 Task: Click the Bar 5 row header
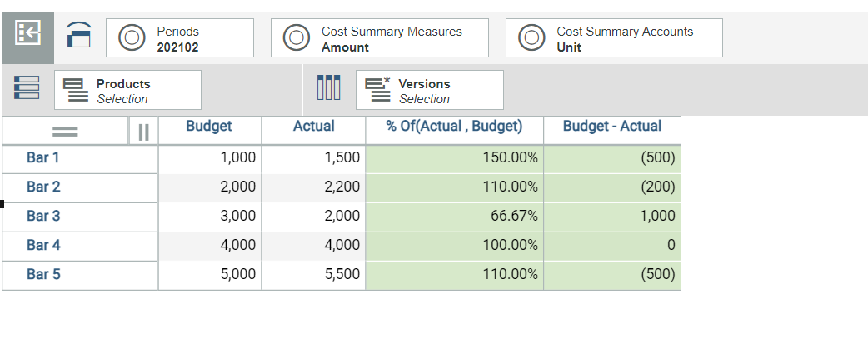[80, 274]
